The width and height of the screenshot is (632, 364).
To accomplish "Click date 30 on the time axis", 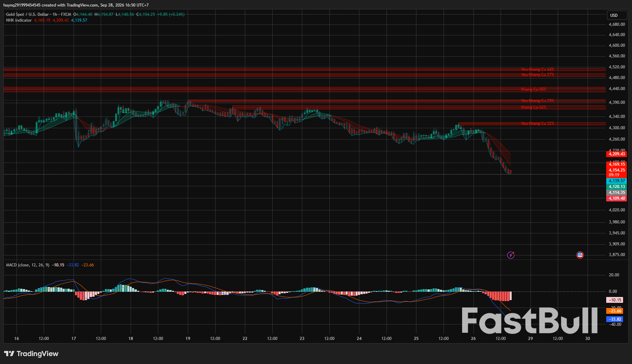I will [x=587, y=339].
